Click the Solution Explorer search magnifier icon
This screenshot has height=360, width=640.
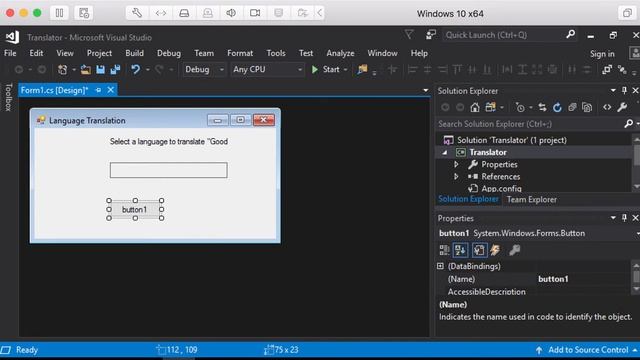[x=629, y=124]
